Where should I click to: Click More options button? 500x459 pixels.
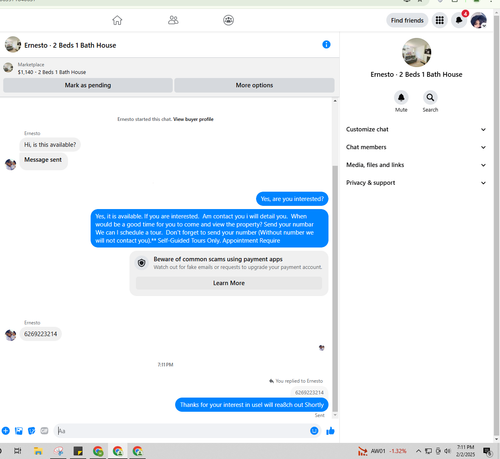tap(254, 85)
